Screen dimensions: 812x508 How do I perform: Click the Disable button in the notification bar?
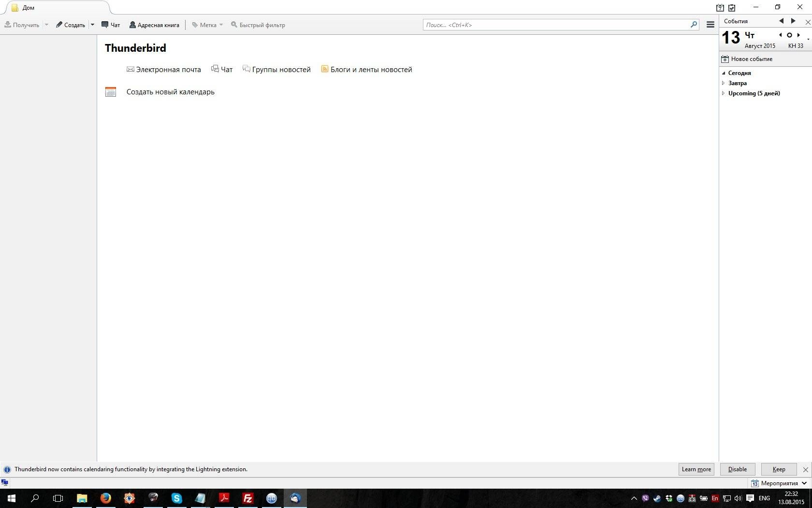(x=738, y=469)
